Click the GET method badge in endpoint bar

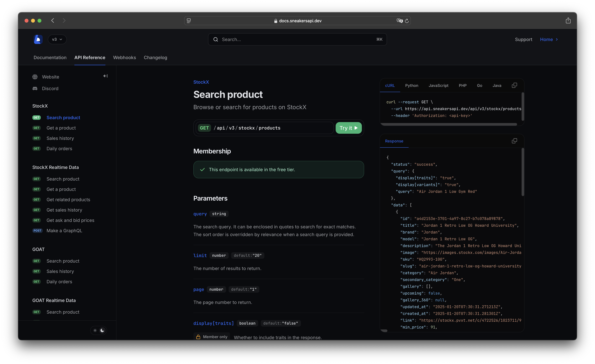tap(204, 128)
